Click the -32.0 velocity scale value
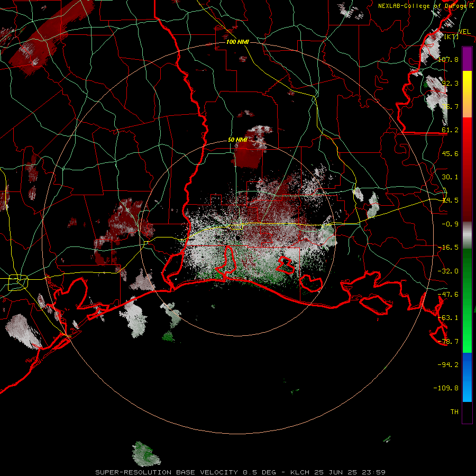The height and width of the screenshot is (476, 476). [x=448, y=271]
